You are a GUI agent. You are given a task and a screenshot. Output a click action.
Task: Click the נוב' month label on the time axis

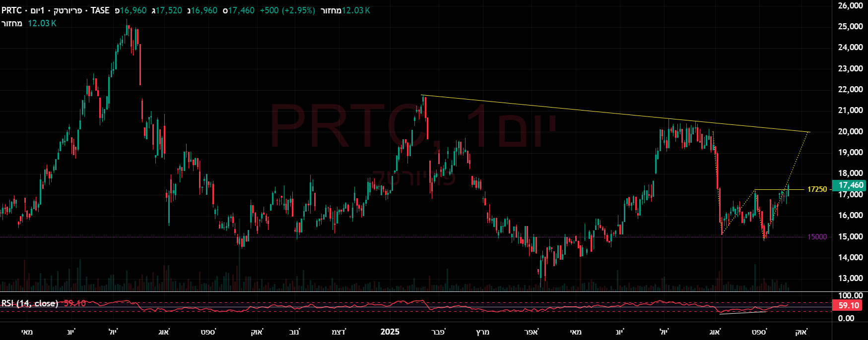294,332
